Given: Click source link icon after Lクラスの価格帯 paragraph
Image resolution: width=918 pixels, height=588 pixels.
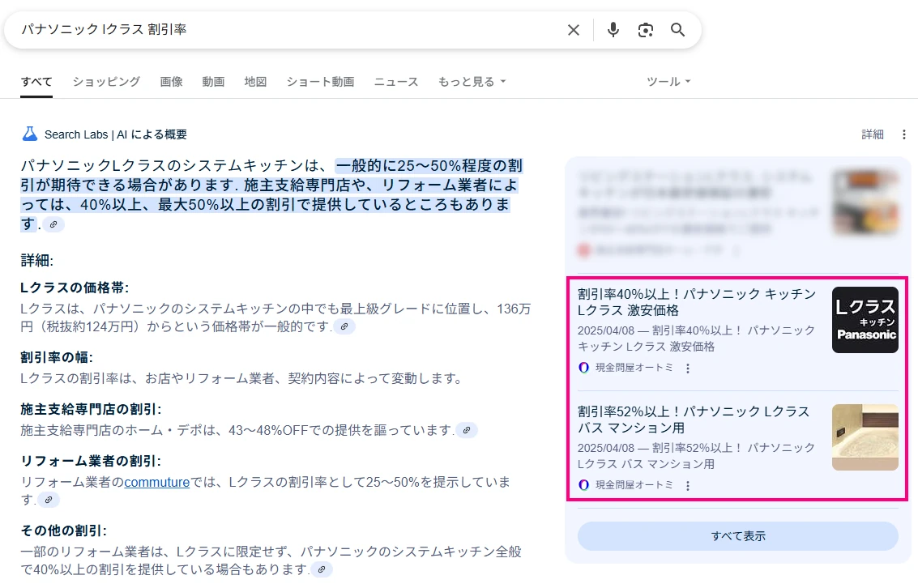Looking at the screenshot, I should [x=344, y=326].
